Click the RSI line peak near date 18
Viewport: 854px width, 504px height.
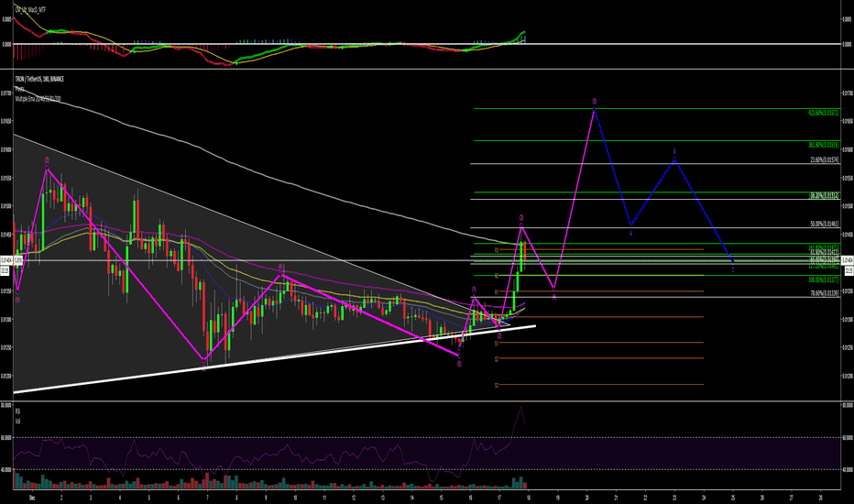[x=521, y=407]
